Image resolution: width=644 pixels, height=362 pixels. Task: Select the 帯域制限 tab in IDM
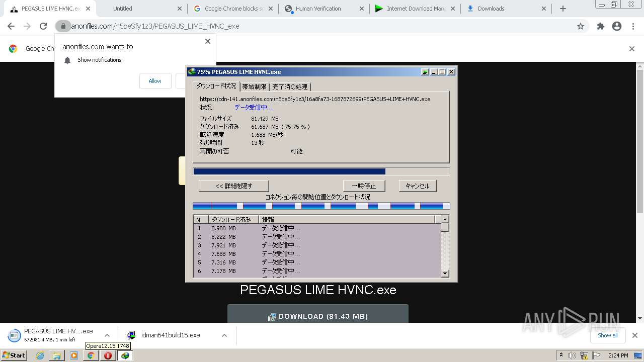(255, 87)
